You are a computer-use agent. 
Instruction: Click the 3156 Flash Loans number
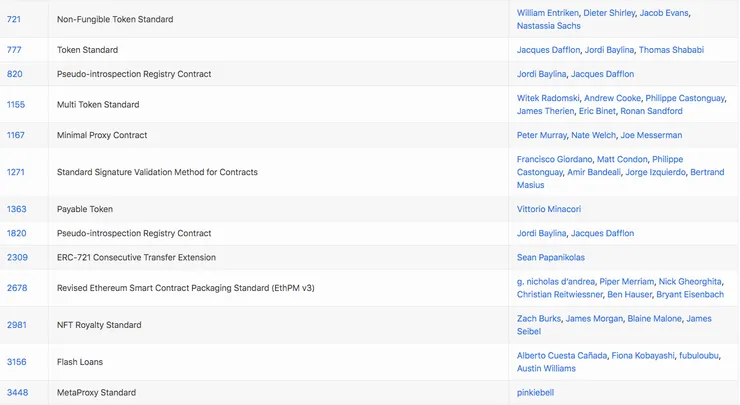click(17, 362)
